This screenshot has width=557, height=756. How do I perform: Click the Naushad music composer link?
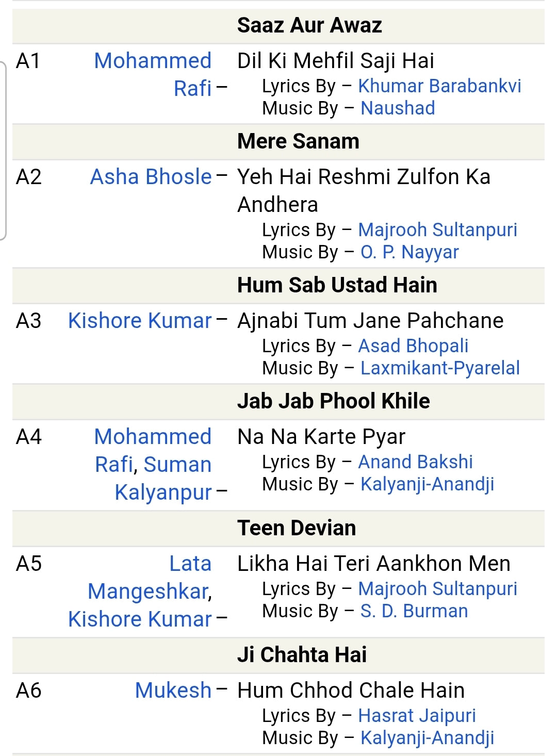point(398,108)
